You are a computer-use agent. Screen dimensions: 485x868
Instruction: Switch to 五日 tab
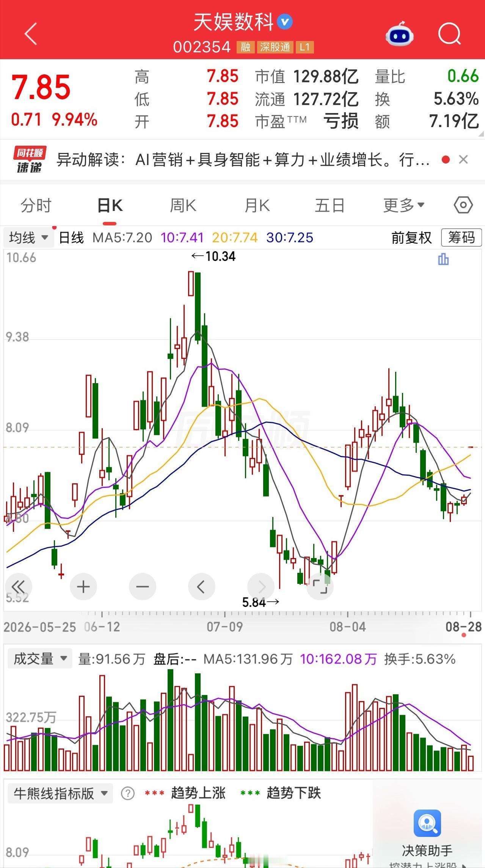point(330,206)
